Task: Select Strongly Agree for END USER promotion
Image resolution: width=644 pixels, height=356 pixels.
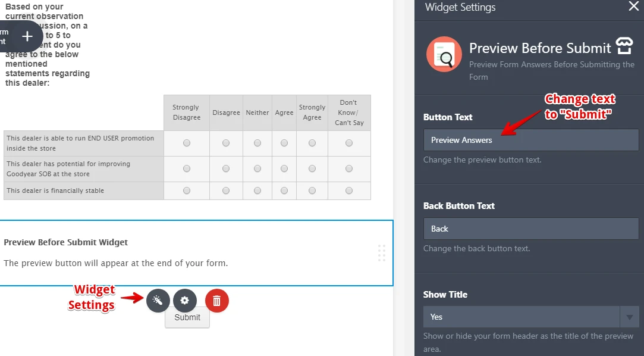Action: pyautogui.click(x=312, y=143)
